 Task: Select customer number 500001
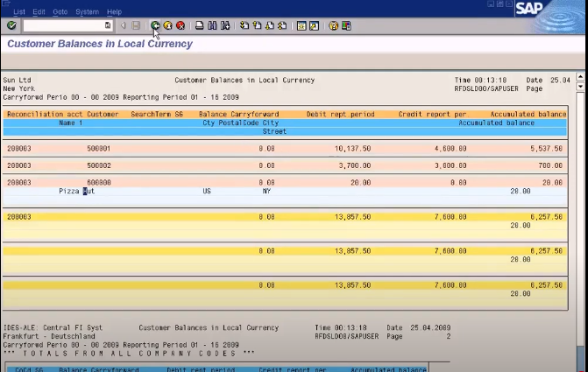point(99,148)
